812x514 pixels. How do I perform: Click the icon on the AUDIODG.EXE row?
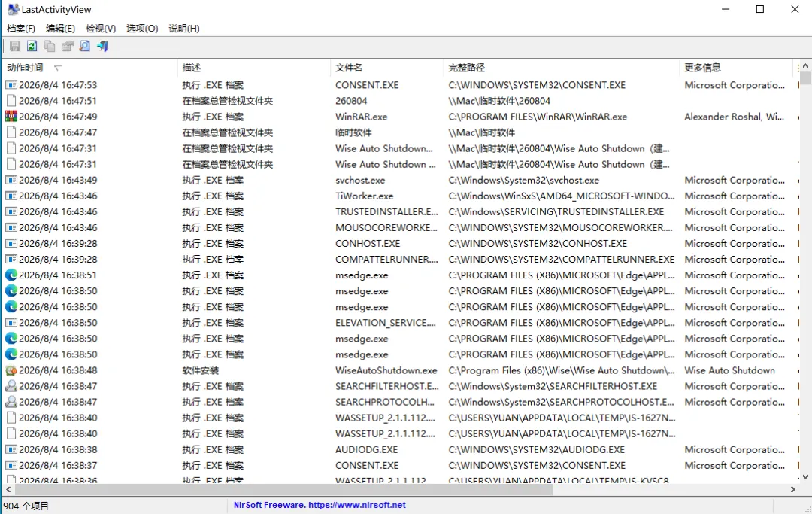click(11, 450)
